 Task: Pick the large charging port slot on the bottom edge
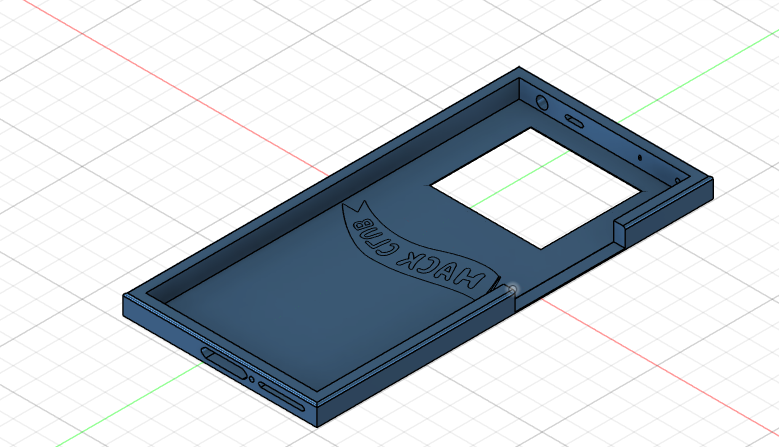coord(224,363)
